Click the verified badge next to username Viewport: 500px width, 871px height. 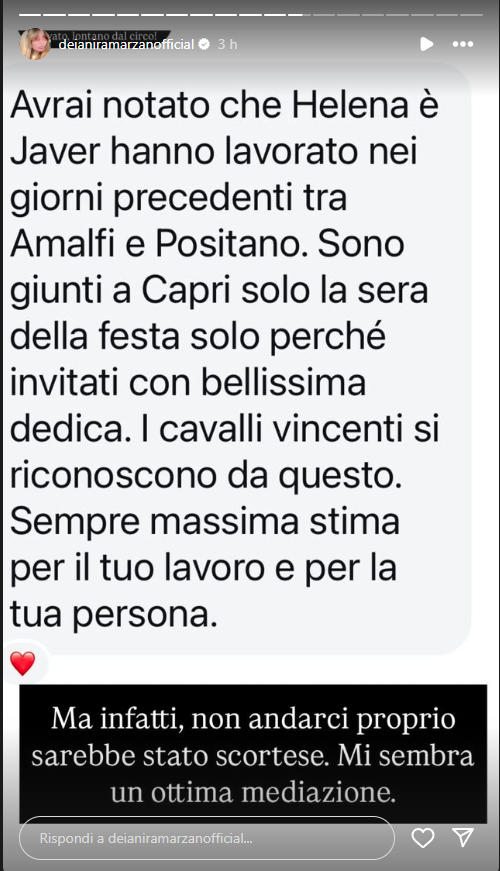click(204, 44)
